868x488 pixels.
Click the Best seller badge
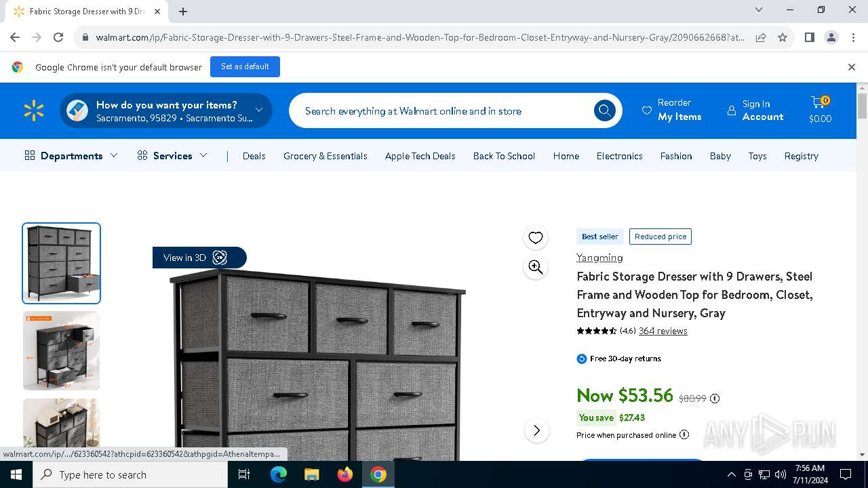click(600, 237)
